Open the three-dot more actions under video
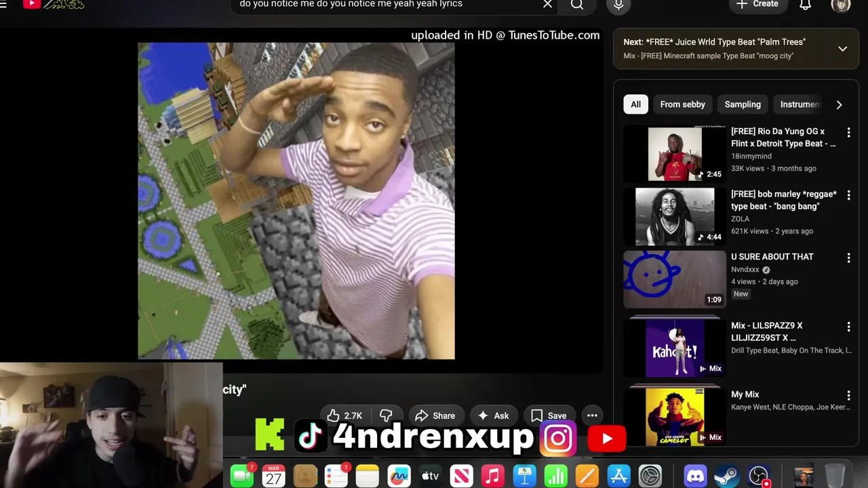This screenshot has width=868, height=488. (592, 415)
